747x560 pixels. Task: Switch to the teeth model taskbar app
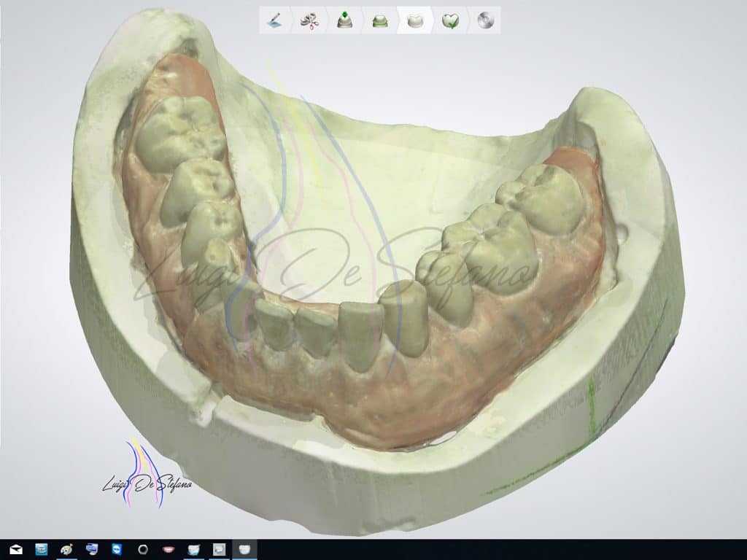(x=194, y=549)
